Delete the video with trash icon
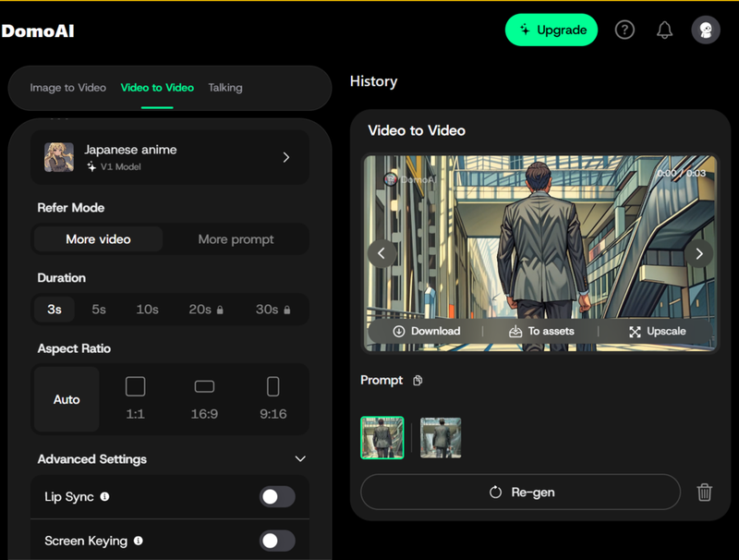Image resolution: width=739 pixels, height=560 pixels. click(x=704, y=493)
